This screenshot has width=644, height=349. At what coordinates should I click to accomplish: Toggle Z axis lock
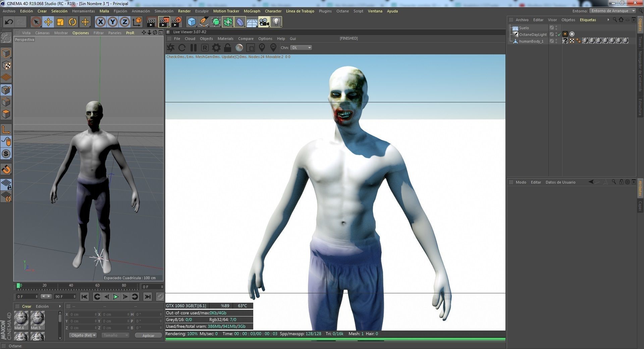(124, 22)
